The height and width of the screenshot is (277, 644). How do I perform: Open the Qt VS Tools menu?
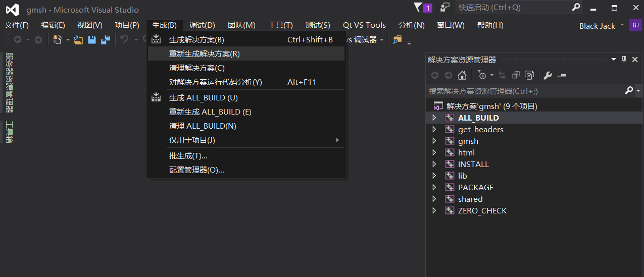tap(364, 25)
